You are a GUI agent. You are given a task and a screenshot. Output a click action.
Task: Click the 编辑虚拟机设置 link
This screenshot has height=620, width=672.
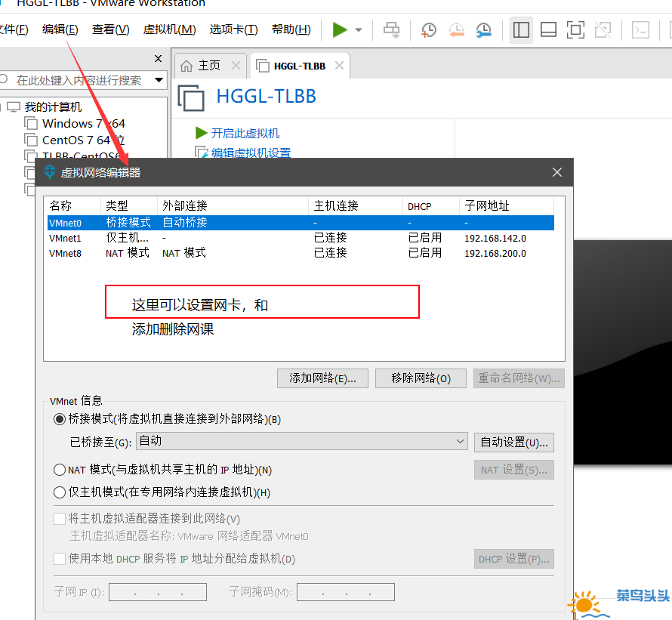coord(251,153)
